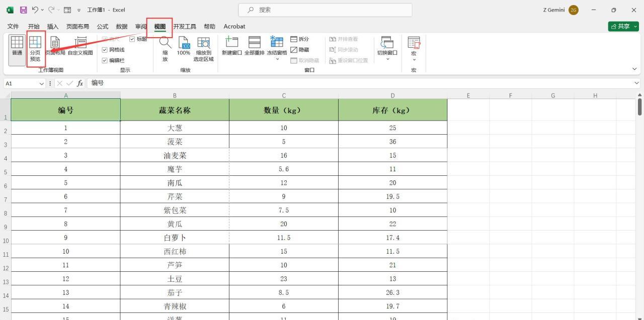Screen dimensions: 644x320
Task: Toggle the Headings (标题) checkbox
Action: tap(132, 39)
